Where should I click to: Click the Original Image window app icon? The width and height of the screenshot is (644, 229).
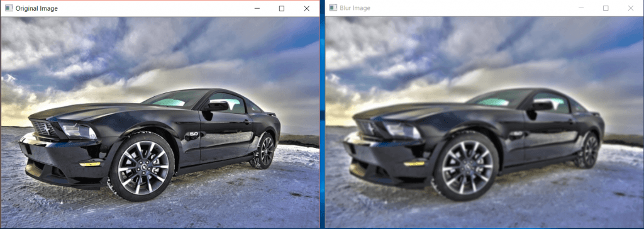click(8, 8)
